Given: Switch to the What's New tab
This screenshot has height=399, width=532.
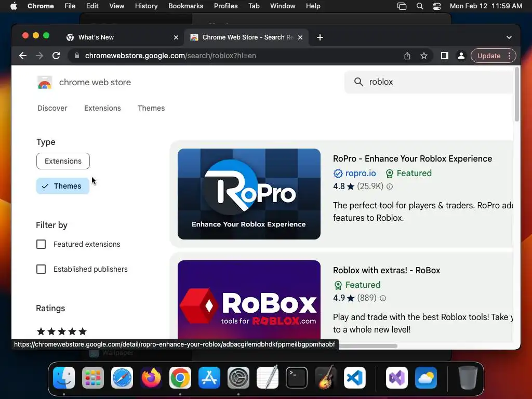Looking at the screenshot, I should tap(122, 37).
